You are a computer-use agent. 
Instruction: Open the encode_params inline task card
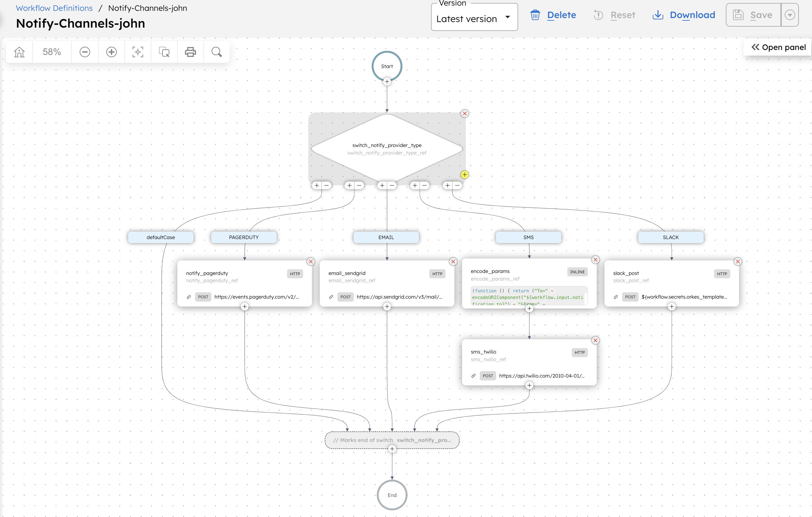[x=529, y=284]
